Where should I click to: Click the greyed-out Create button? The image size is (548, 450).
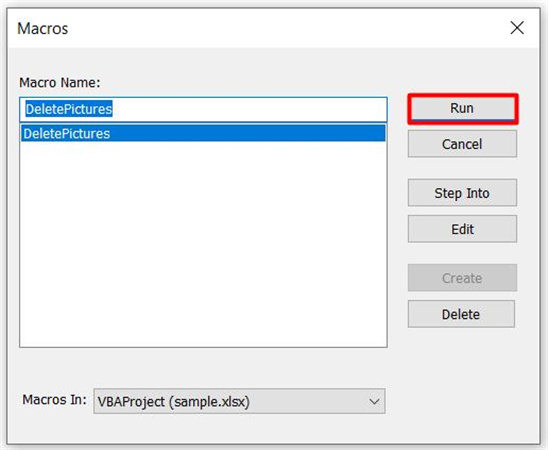pos(462,278)
